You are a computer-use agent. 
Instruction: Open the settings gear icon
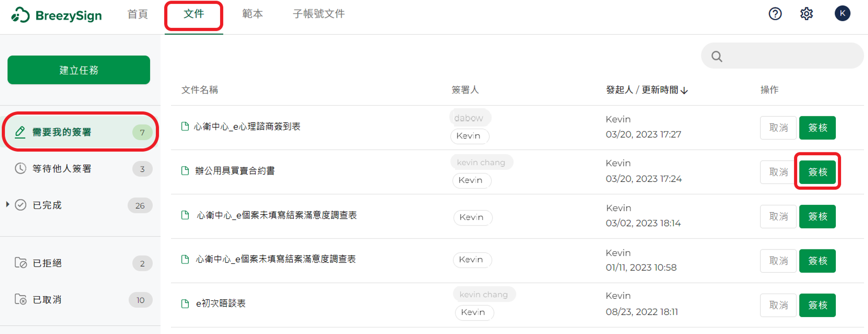point(806,14)
